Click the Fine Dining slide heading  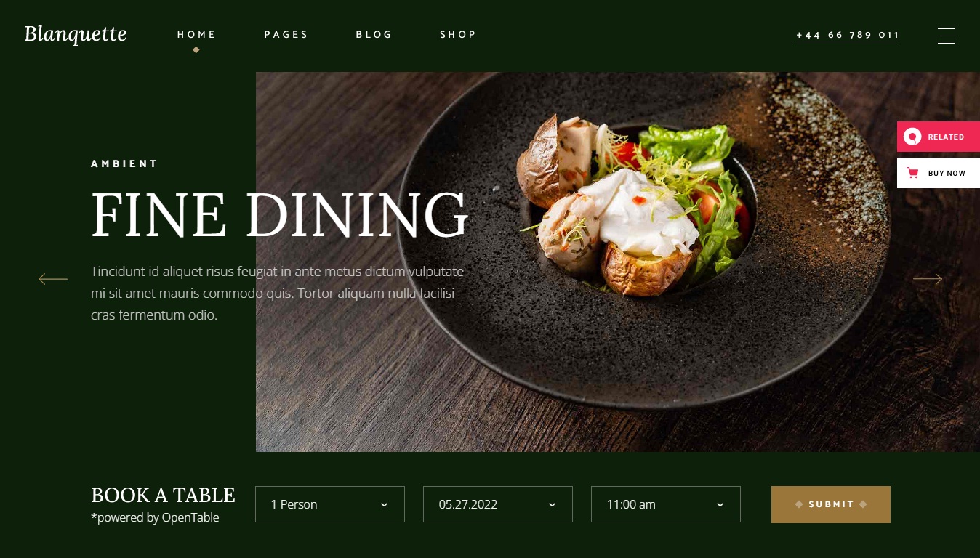[280, 215]
